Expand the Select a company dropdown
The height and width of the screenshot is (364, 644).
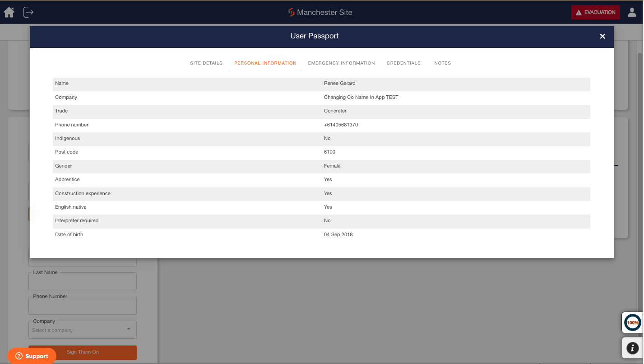coord(83,330)
